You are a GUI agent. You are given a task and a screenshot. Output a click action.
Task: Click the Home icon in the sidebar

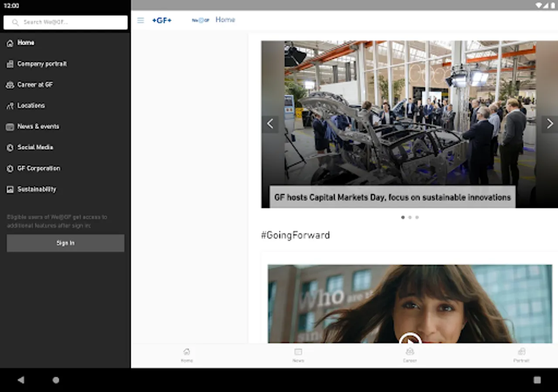[x=10, y=43]
